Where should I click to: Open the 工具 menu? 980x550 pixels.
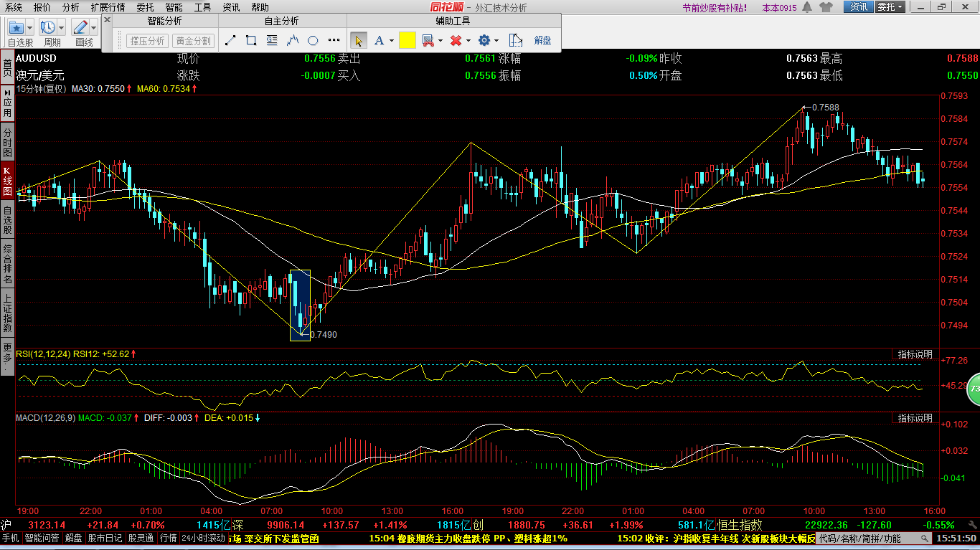[203, 7]
